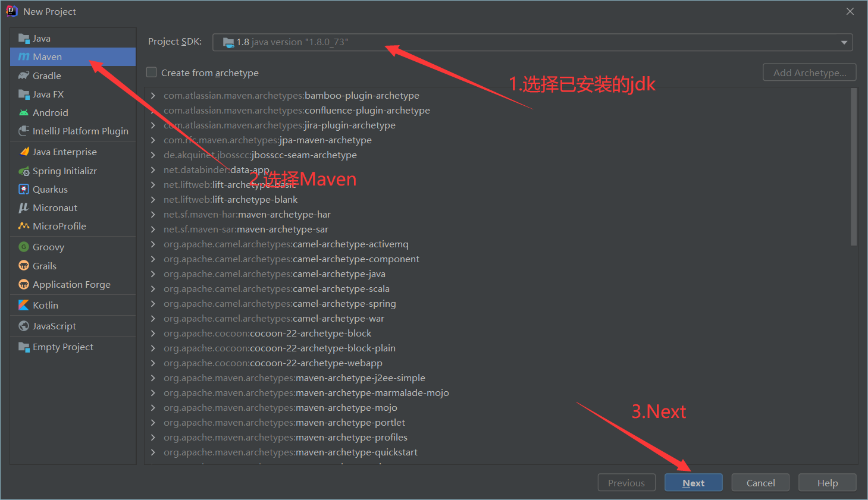
Task: Click the MicroProfile icon
Action: point(24,226)
